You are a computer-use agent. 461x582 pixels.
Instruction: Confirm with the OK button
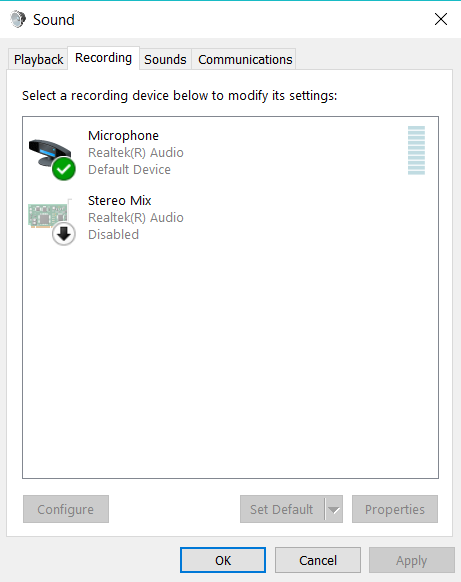pyautogui.click(x=223, y=560)
